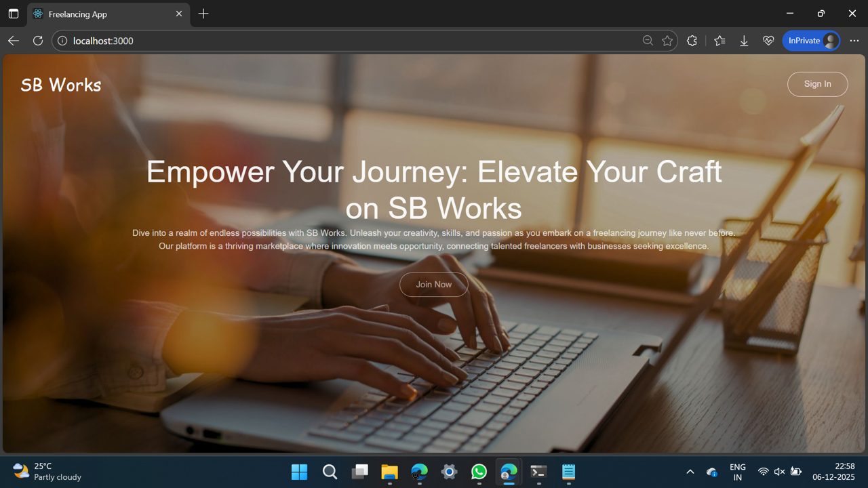Click the localhost:3000 address bar
The width and height of the screenshot is (868, 488).
coord(366,41)
